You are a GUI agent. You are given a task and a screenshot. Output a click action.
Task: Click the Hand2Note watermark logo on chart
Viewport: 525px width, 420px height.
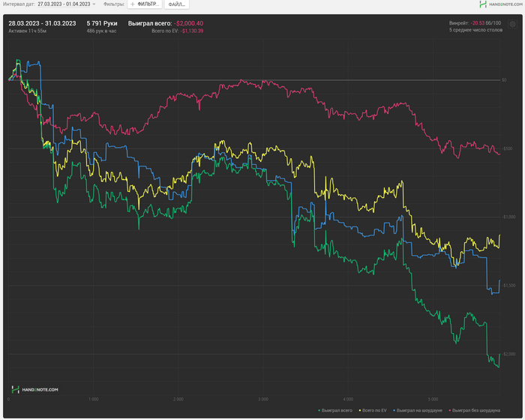[34, 389]
